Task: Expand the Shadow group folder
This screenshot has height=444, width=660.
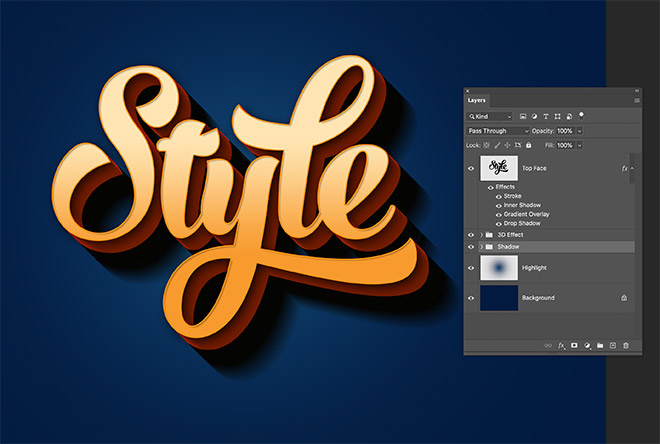Action: click(x=481, y=246)
